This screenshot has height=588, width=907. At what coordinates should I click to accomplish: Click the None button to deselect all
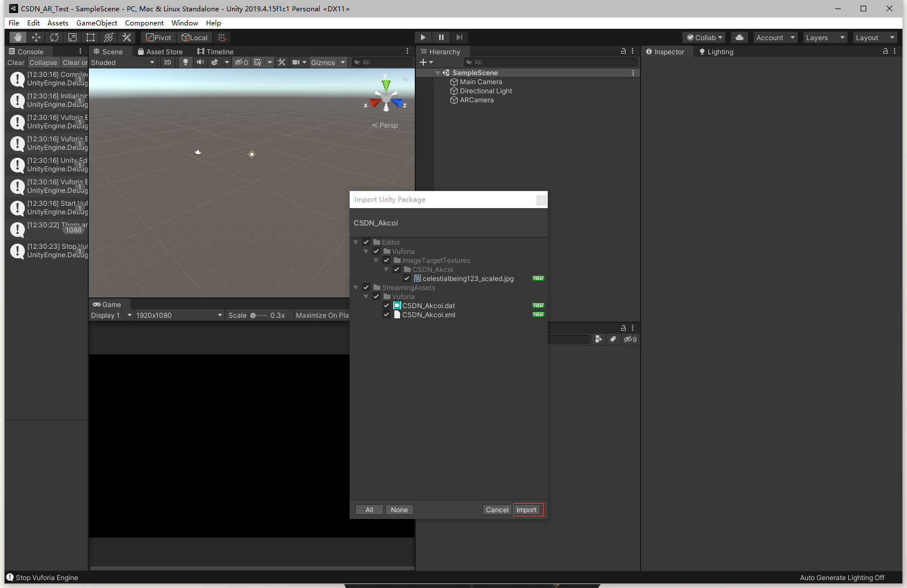point(399,509)
